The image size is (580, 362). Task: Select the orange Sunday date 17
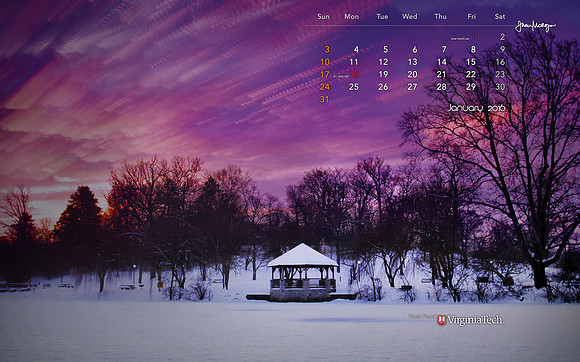325,74
